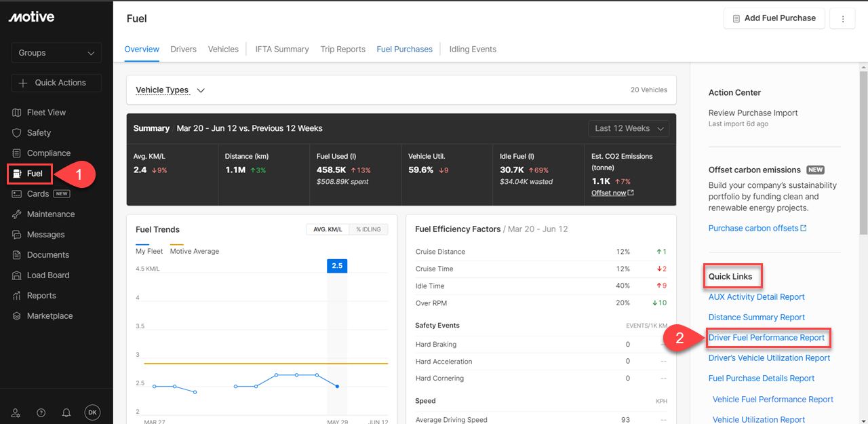
Task: Open the Quick Actions button
Action: [x=56, y=83]
